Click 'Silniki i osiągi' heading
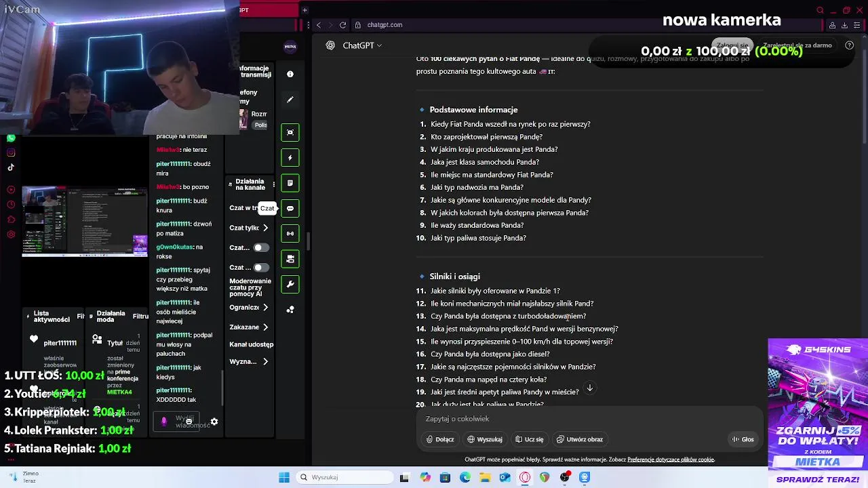Screen dimensions: 868x488 coord(454,277)
